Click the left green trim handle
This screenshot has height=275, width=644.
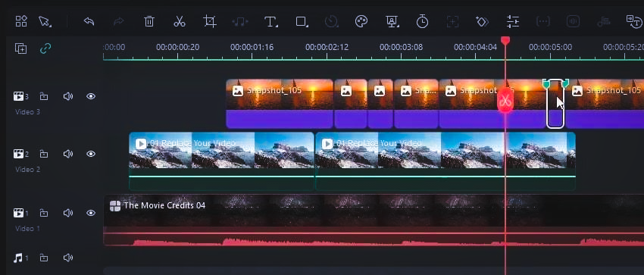pos(546,84)
